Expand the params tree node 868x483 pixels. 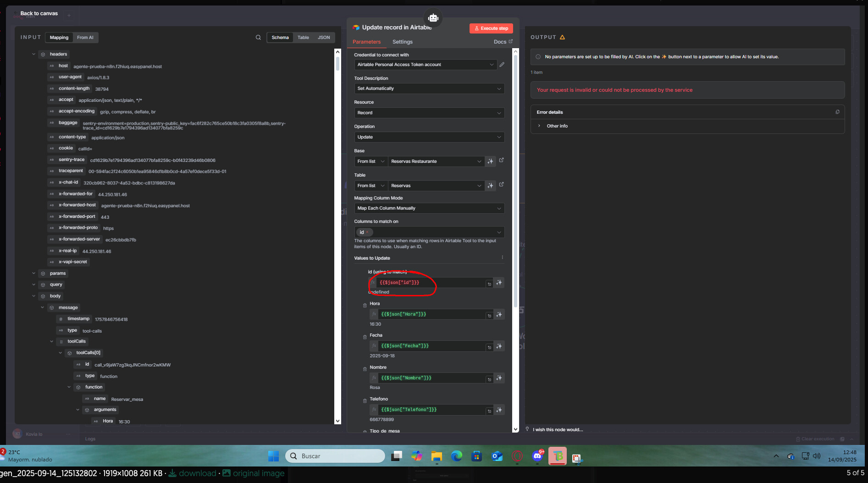click(x=33, y=273)
